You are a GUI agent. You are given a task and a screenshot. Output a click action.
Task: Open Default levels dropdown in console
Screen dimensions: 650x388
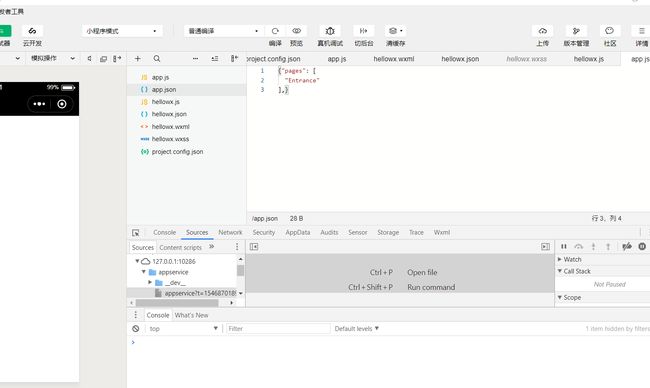point(357,329)
